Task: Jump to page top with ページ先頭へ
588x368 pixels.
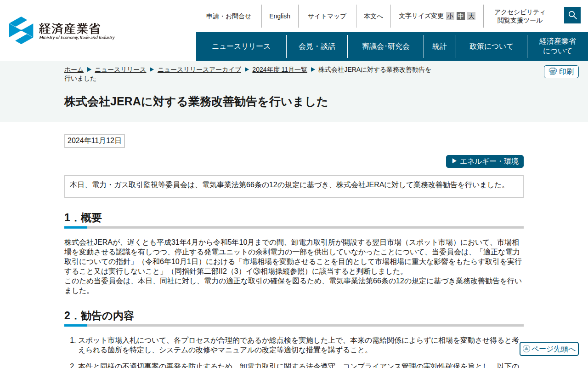Action: [x=549, y=349]
